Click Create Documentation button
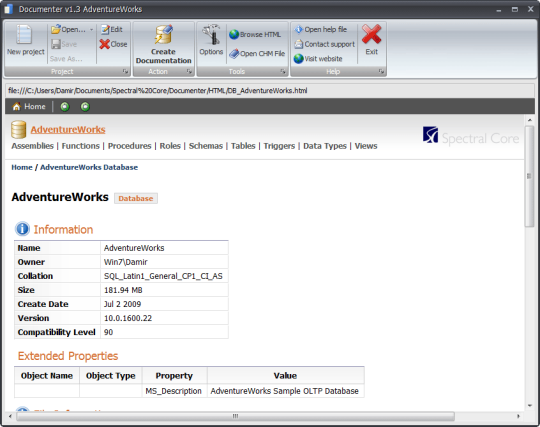The height and width of the screenshot is (427, 540). 164,44
